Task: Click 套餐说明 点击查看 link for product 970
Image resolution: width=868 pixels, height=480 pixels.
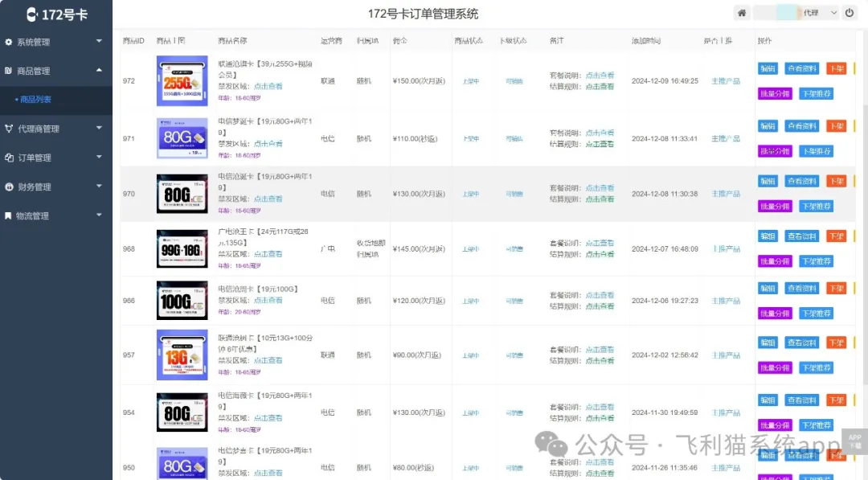Action: pyautogui.click(x=600, y=188)
